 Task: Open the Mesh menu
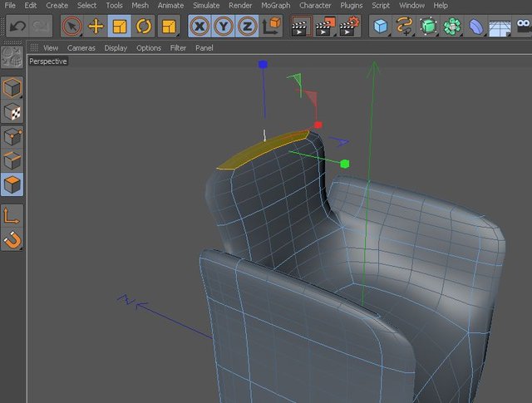(x=140, y=6)
